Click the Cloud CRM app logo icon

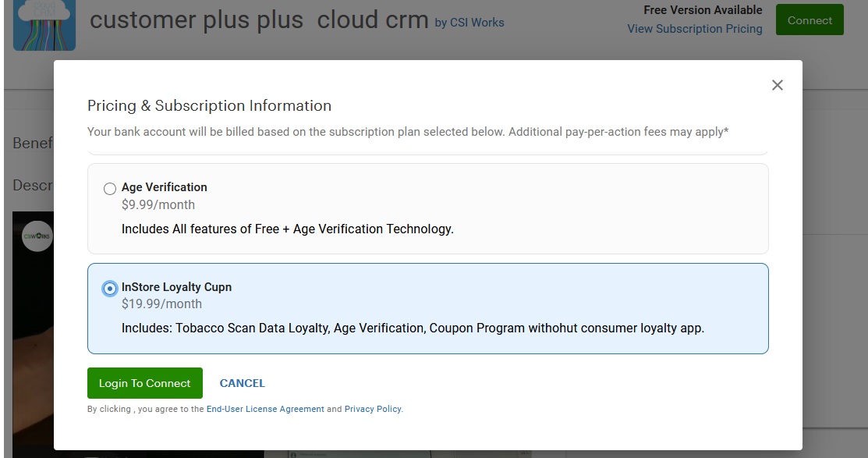click(44, 26)
